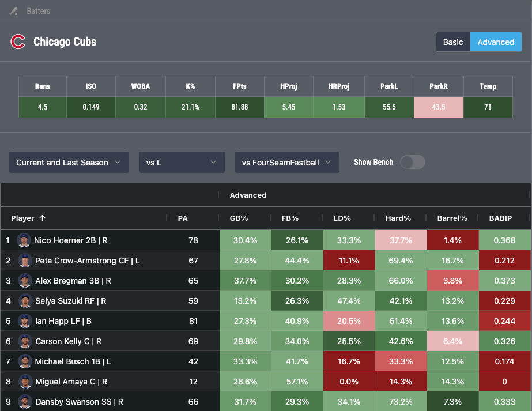Click Carson Kelly's Barrel% cell 6.4%
The image size is (532, 411).
tap(452, 341)
